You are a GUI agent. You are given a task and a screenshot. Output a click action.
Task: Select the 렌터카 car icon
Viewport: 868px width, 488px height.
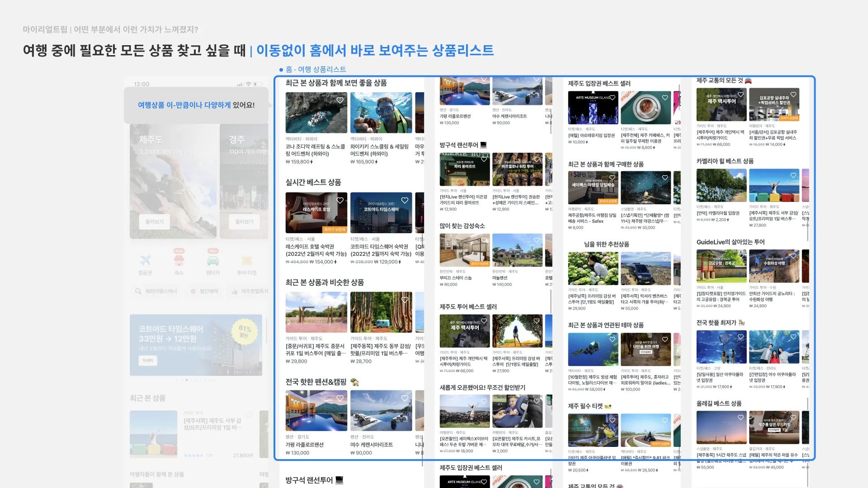pyautogui.click(x=213, y=260)
